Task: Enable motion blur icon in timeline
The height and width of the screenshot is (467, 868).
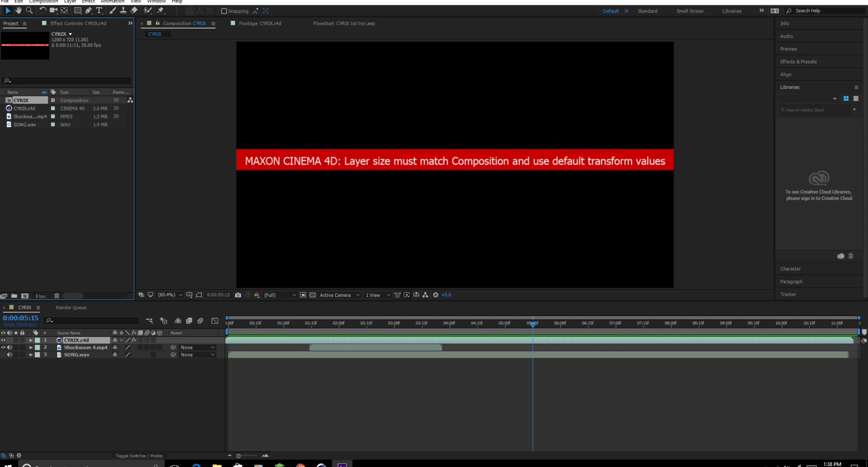Action: coord(200,321)
